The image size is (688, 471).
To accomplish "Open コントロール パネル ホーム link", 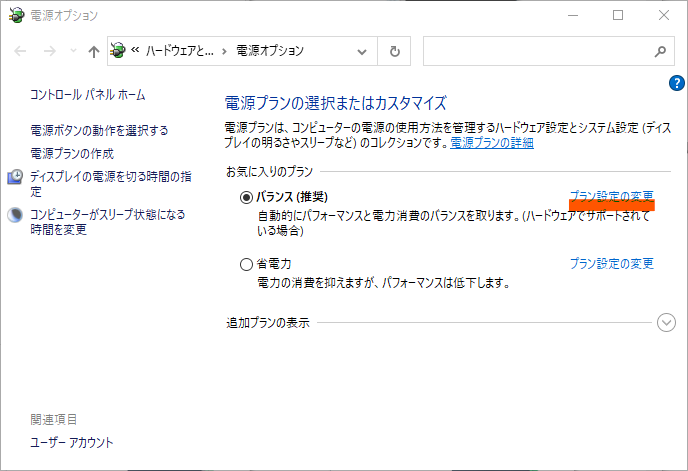I will (x=88, y=95).
